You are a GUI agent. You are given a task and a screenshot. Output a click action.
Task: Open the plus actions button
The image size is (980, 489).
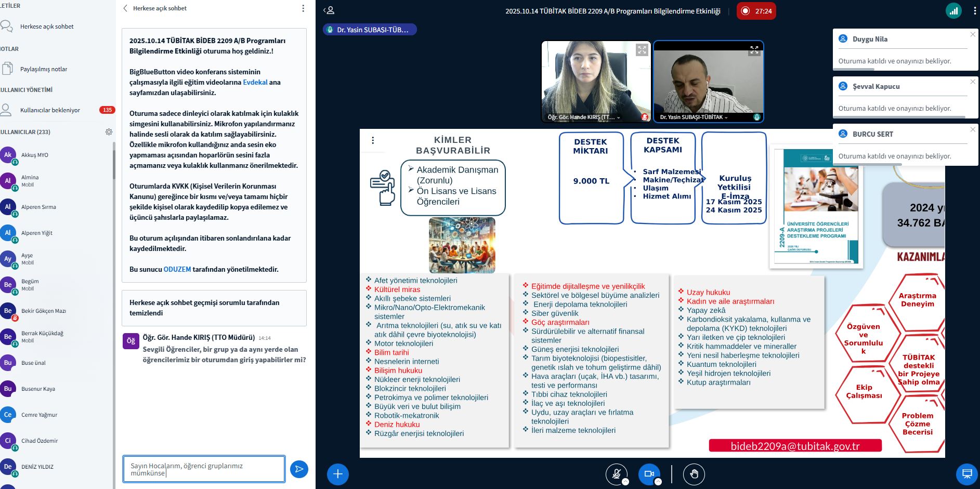(338, 474)
